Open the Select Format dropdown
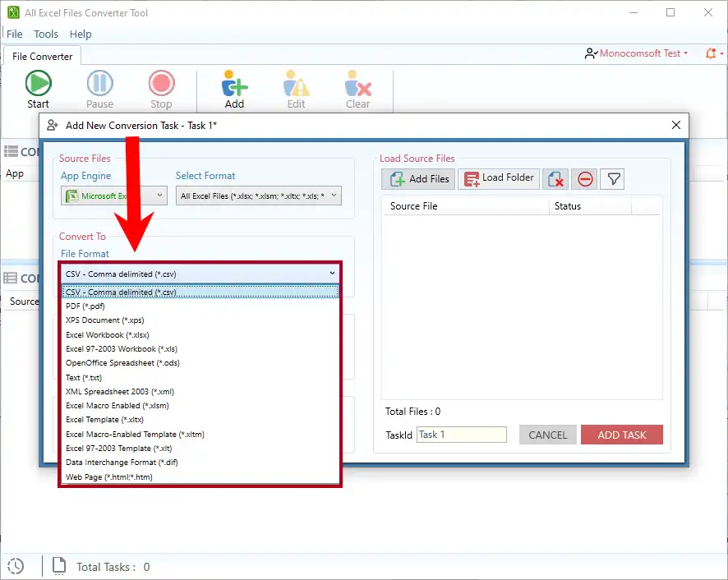 [259, 196]
